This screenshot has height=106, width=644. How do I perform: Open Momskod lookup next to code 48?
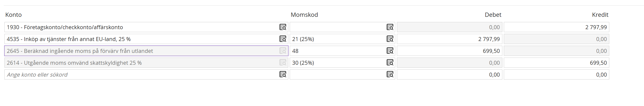click(x=390, y=51)
